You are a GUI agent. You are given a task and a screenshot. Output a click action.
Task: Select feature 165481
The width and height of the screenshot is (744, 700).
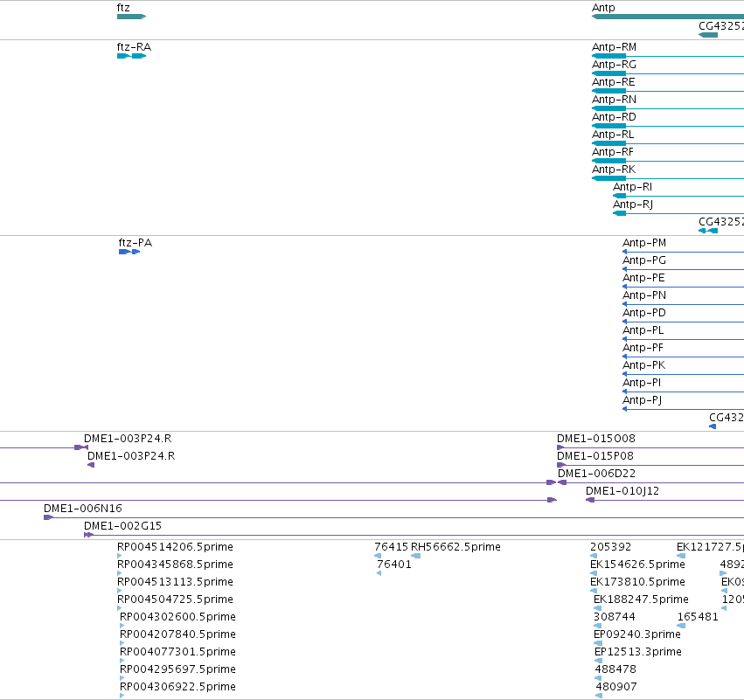tap(698, 617)
